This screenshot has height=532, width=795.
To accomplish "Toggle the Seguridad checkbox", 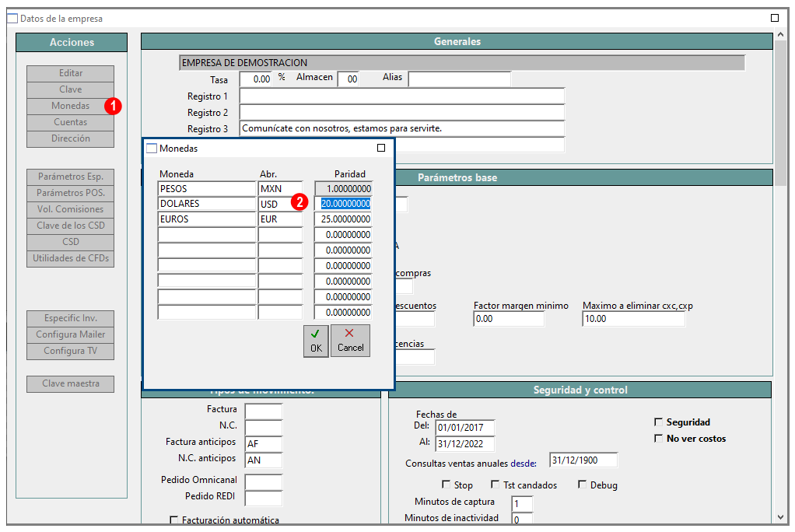I will (659, 422).
